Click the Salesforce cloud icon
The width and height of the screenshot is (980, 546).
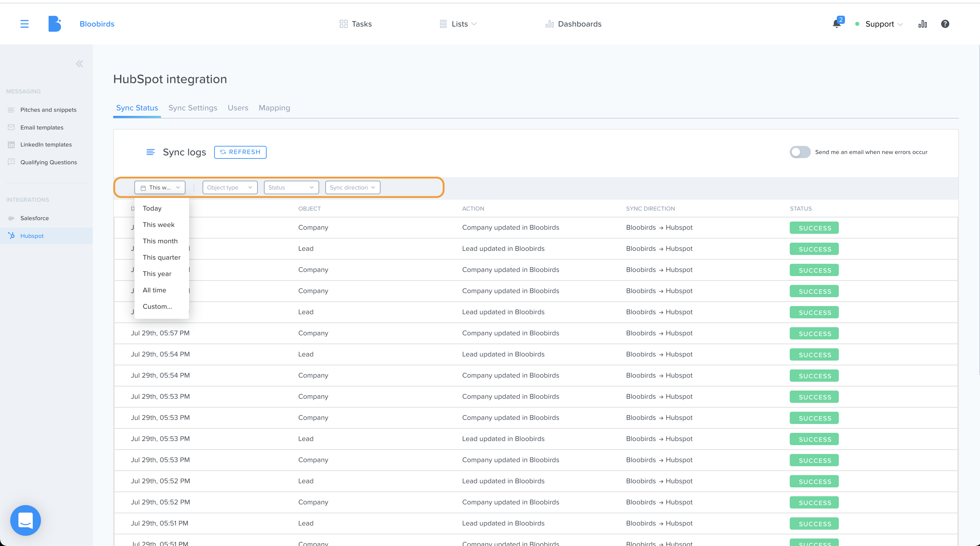11,218
